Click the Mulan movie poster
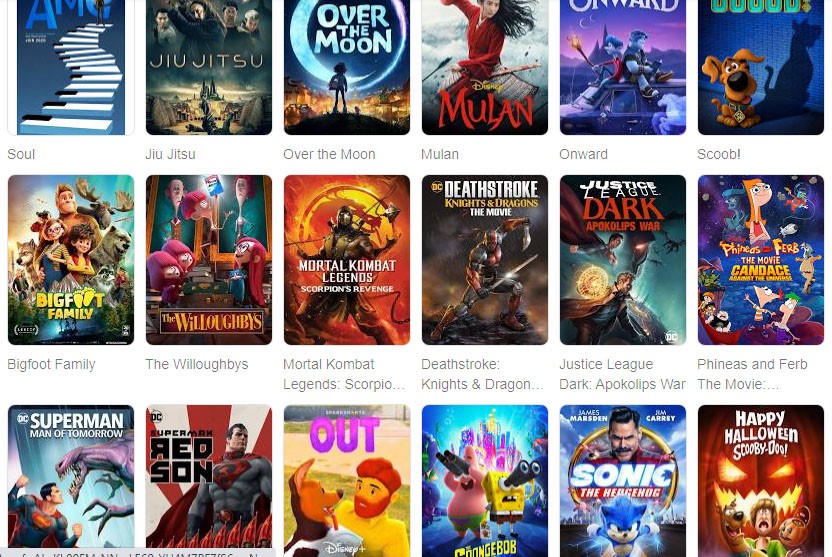The width and height of the screenshot is (832, 557). tap(485, 67)
